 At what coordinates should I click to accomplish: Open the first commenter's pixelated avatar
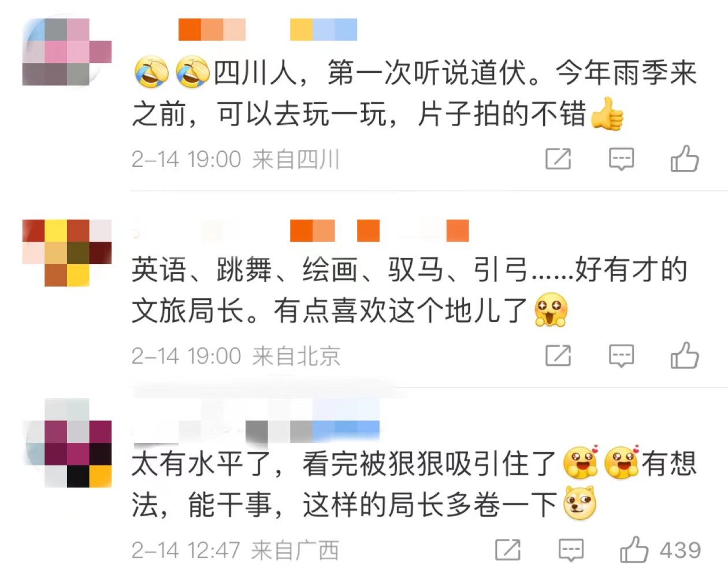pos(67,52)
